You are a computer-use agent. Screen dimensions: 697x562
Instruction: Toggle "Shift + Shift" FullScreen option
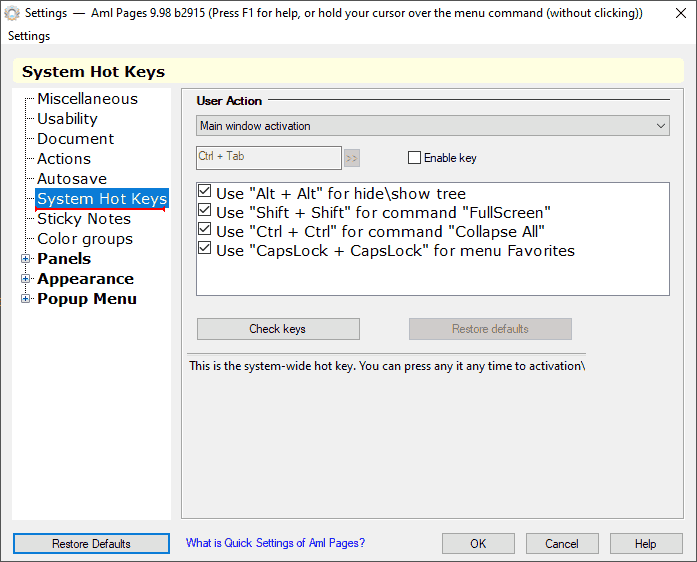[x=204, y=210]
